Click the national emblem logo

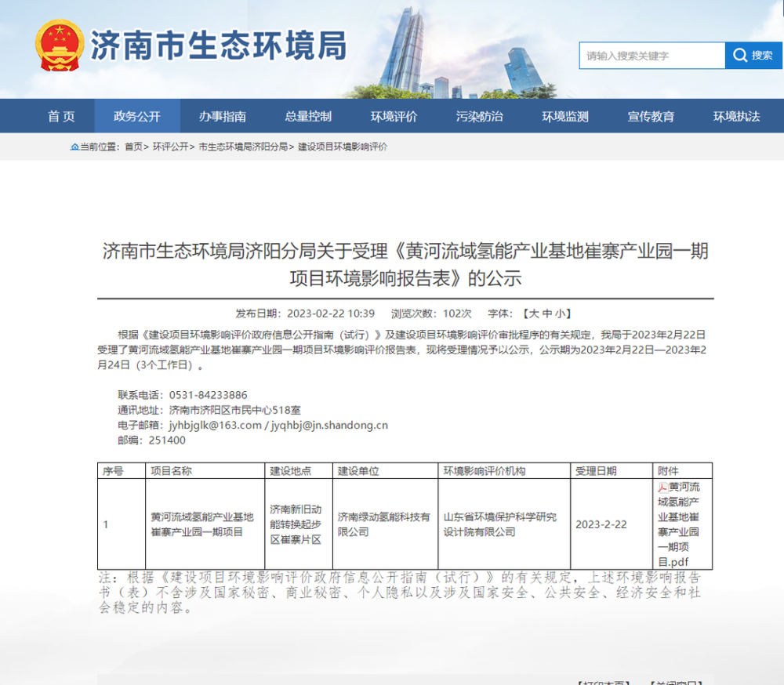coord(59,45)
